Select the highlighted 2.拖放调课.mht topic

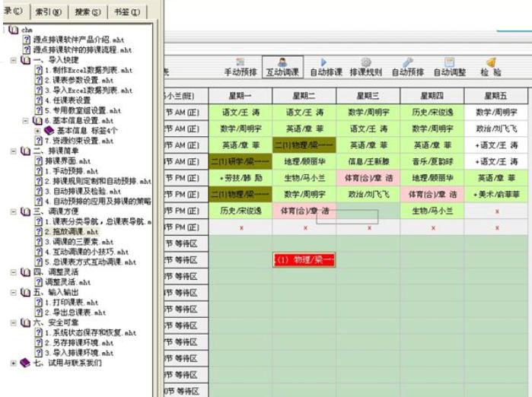[72, 232]
